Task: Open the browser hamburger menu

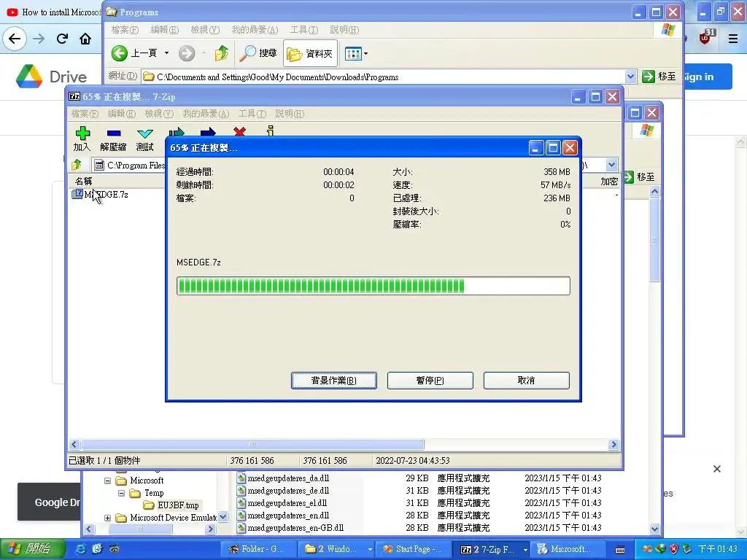Action: tap(733, 38)
